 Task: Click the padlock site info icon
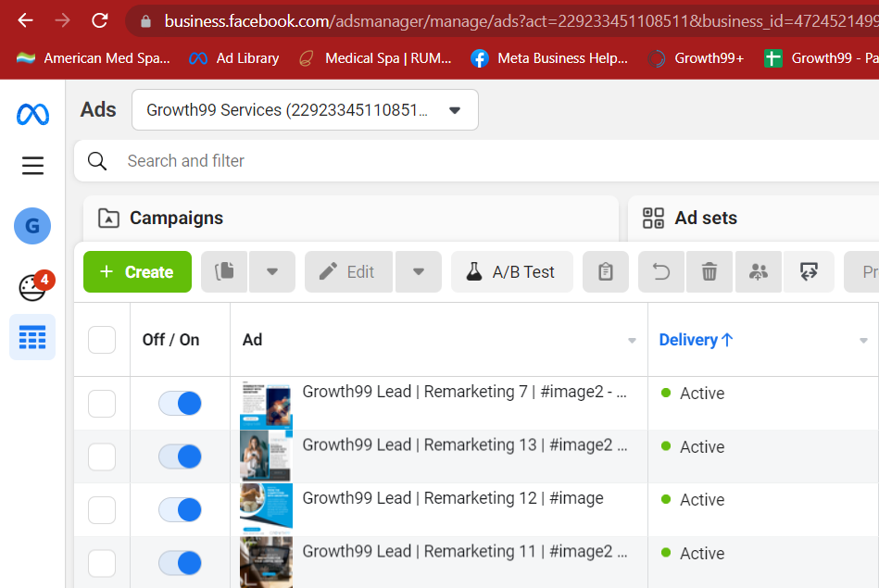[145, 21]
